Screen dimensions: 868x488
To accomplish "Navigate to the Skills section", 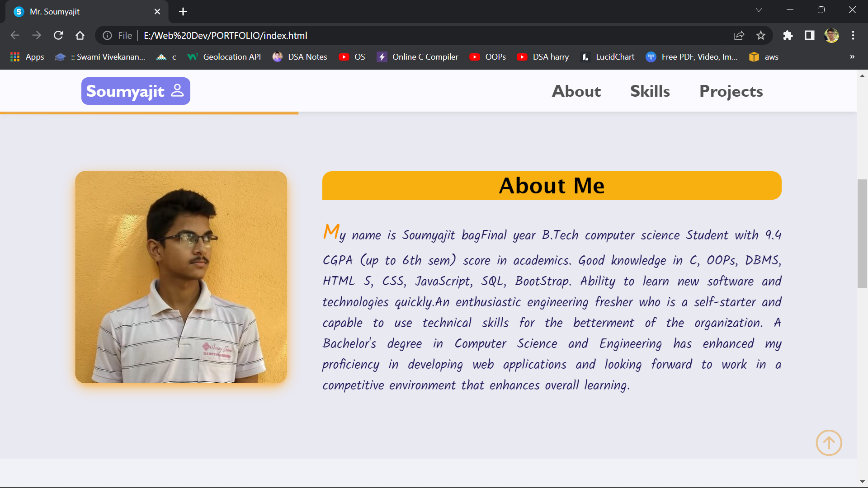I will (650, 91).
